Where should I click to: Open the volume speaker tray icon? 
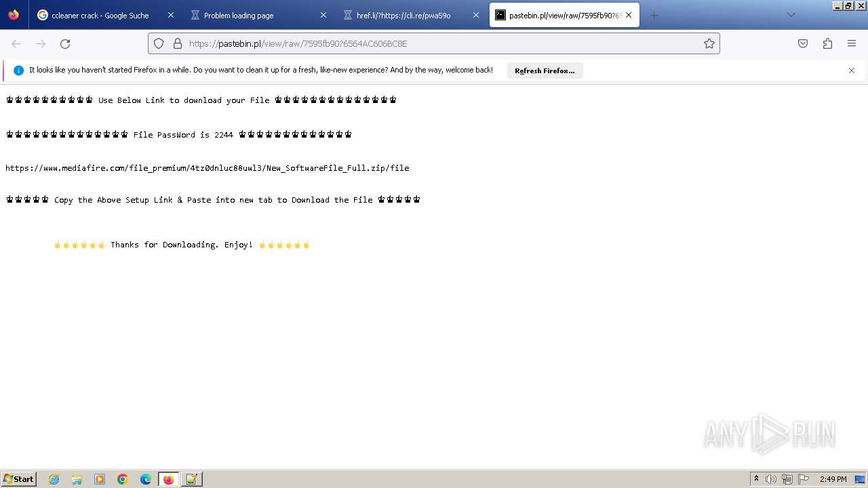771,479
